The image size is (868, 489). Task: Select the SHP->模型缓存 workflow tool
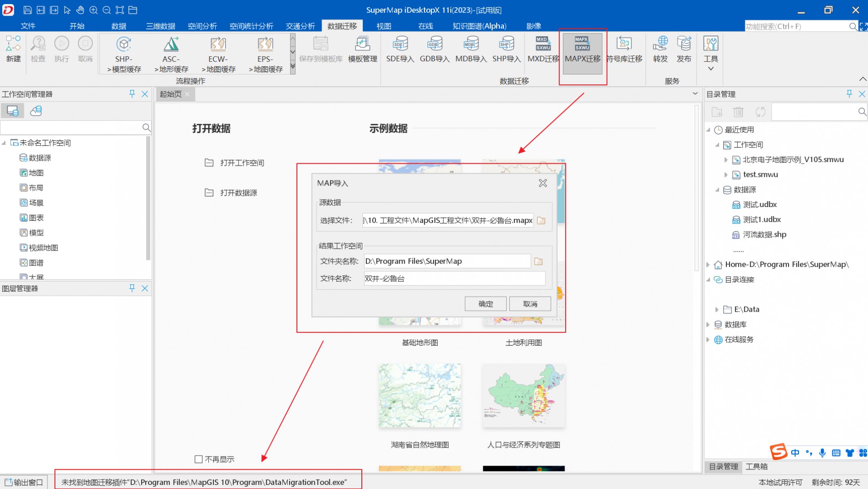[124, 54]
